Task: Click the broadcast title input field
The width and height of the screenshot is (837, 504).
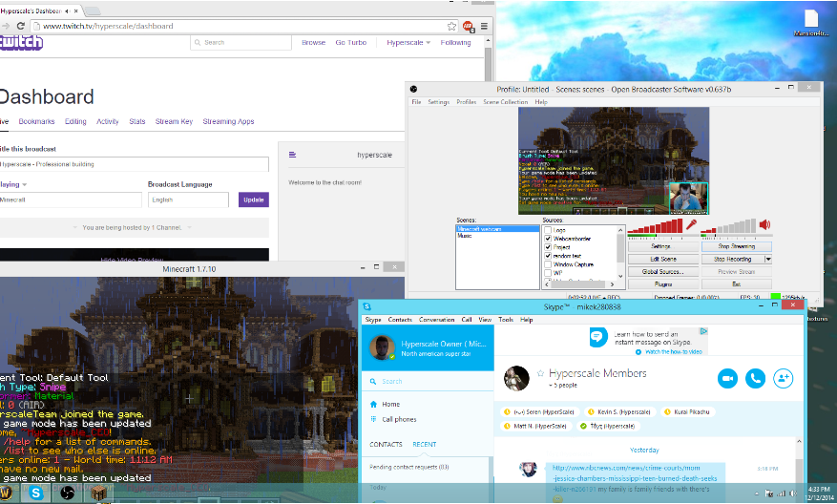Action: pos(134,164)
